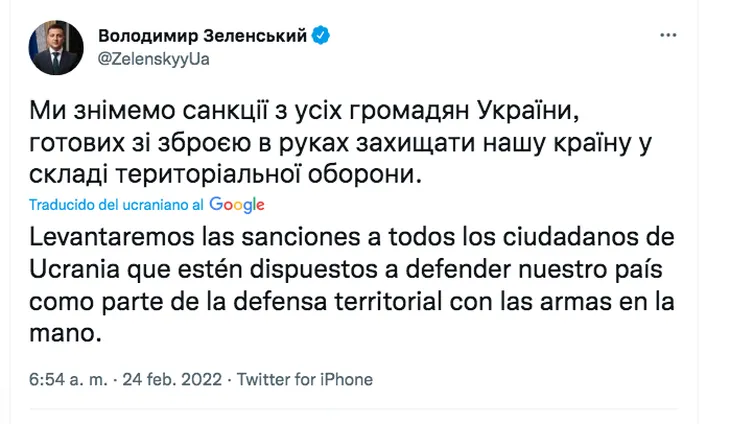The width and height of the screenshot is (730, 424).
Task: Open the tweet's more options menu
Action: tap(671, 37)
